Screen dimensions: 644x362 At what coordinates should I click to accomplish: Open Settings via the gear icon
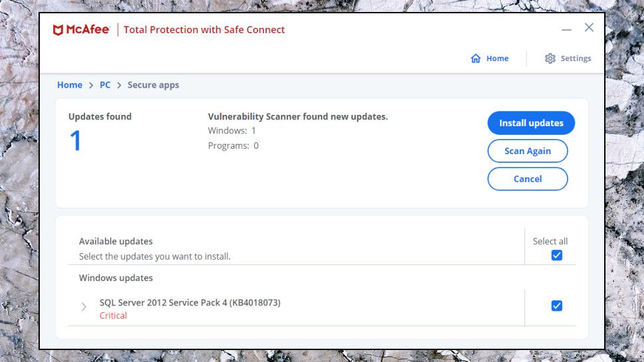pyautogui.click(x=550, y=58)
